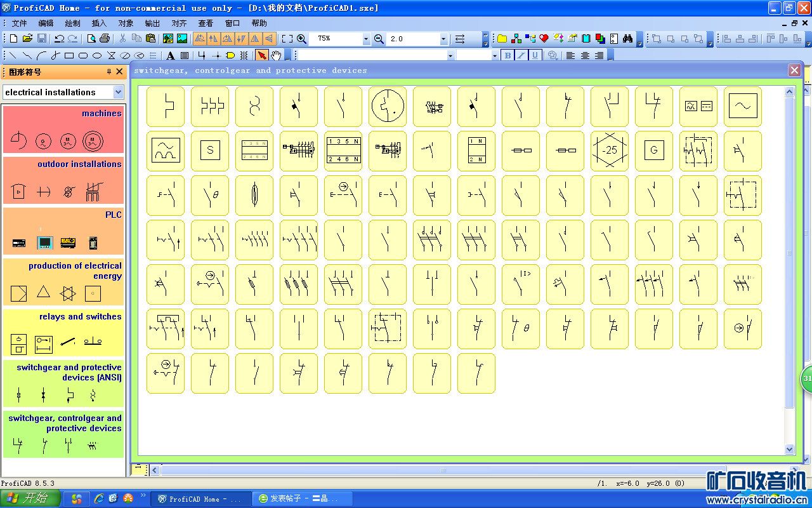812x508 pixels.
Task: Click the horizontal scrollbar thumb at bottom
Action: pos(443,471)
